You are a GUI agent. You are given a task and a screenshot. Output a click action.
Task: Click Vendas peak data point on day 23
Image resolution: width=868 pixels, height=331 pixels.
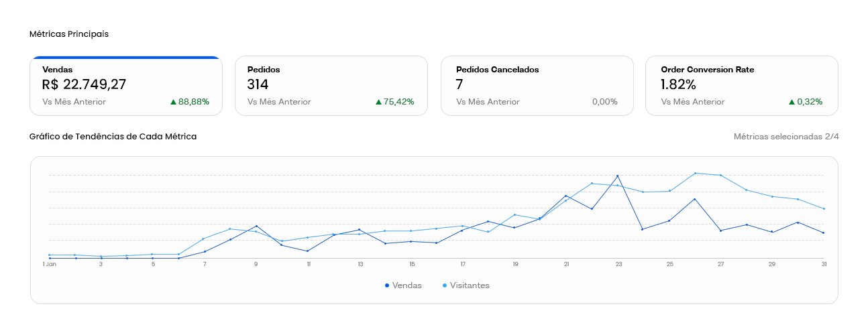tap(617, 176)
